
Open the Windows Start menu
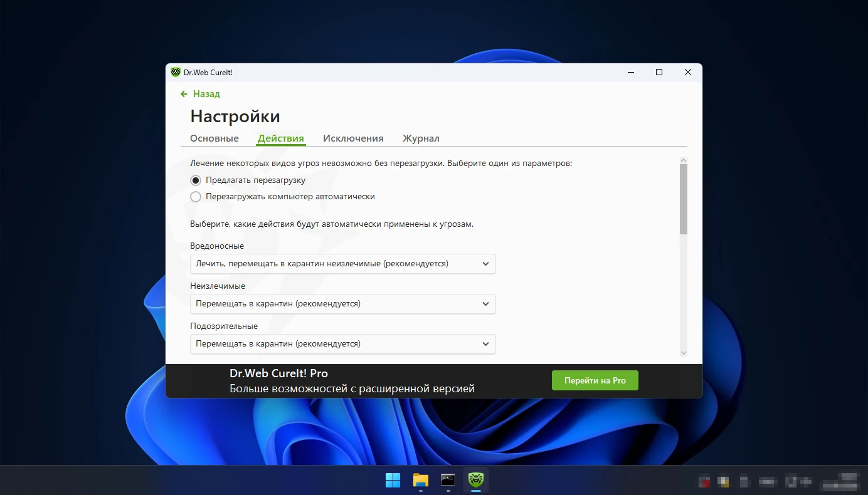[393, 481]
